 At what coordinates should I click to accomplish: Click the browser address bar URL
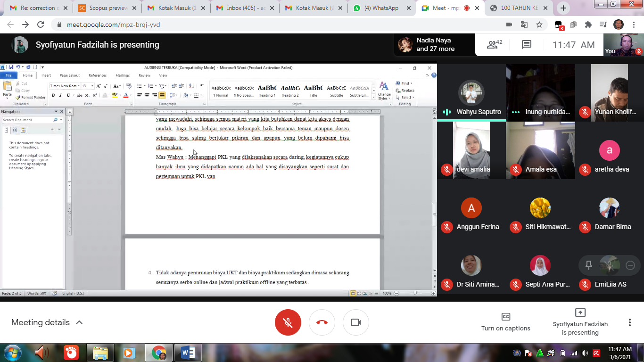[x=113, y=25]
